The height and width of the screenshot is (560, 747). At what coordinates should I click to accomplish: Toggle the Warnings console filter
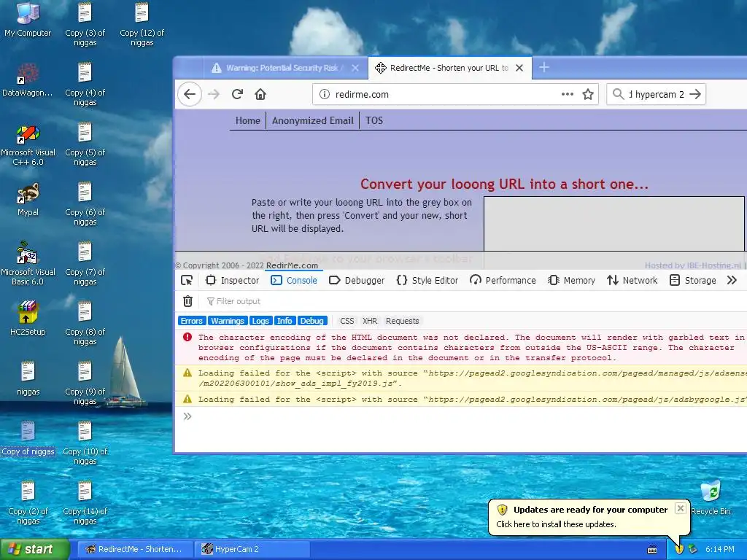pyautogui.click(x=228, y=321)
